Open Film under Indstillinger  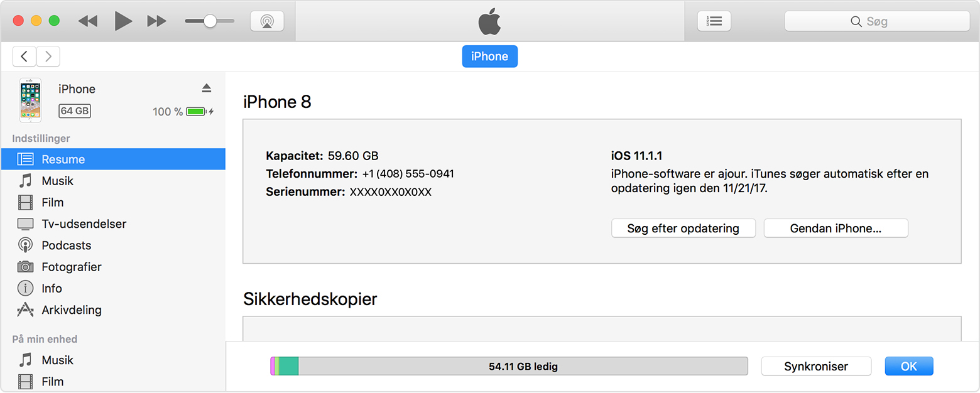click(52, 202)
